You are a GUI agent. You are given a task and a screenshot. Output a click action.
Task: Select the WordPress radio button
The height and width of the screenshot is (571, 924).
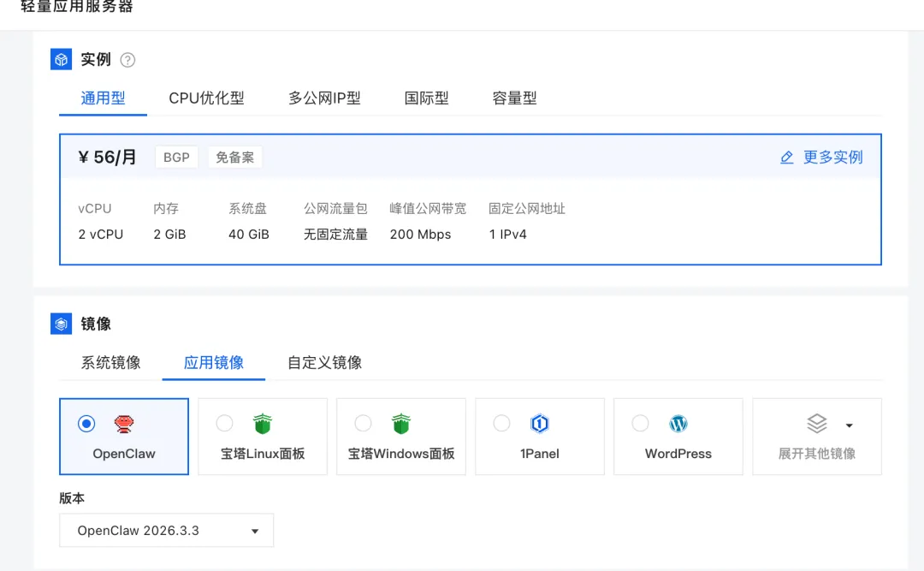click(640, 423)
